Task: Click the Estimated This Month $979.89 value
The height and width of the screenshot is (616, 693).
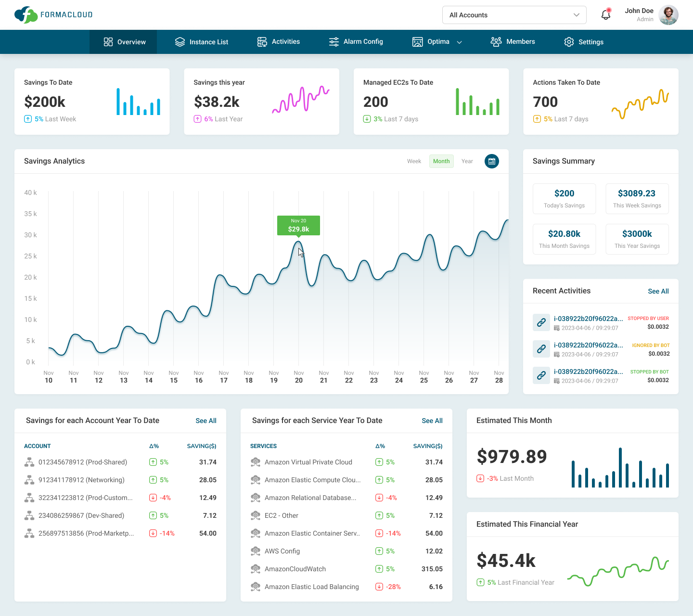Action: pos(512,457)
